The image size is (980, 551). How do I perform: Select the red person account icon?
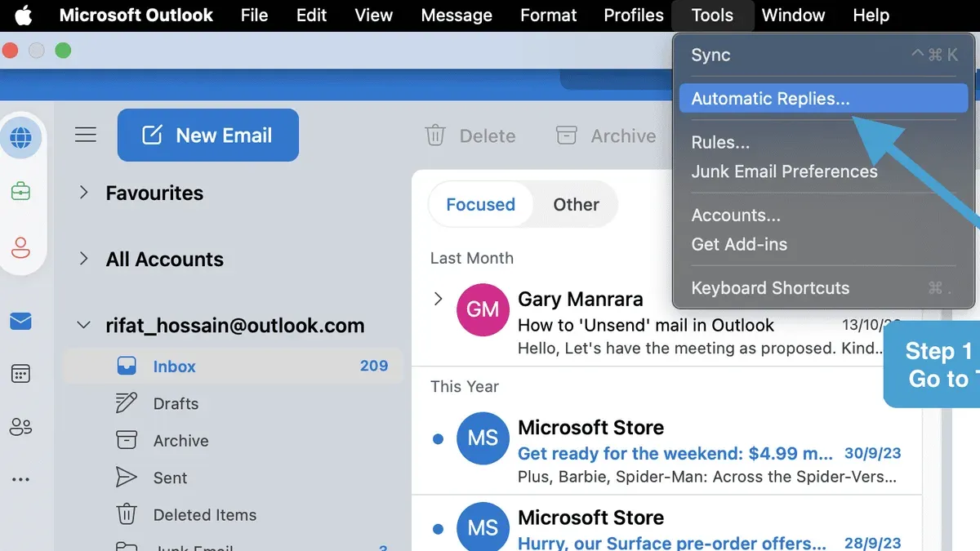(20, 247)
